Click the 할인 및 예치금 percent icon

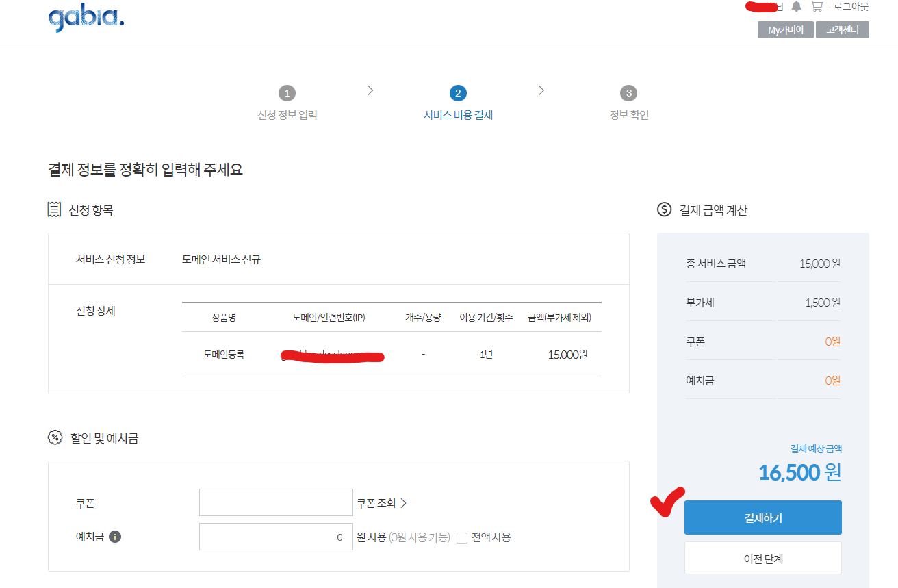click(55, 437)
